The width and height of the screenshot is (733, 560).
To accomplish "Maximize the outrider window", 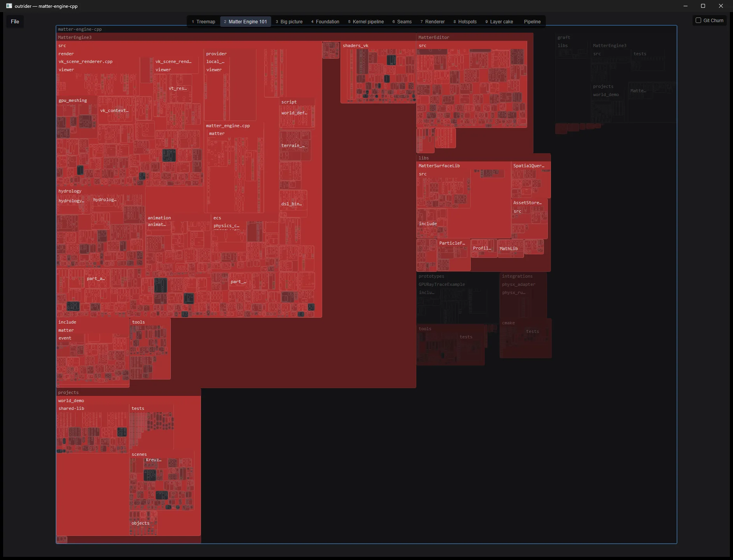I will (703, 6).
